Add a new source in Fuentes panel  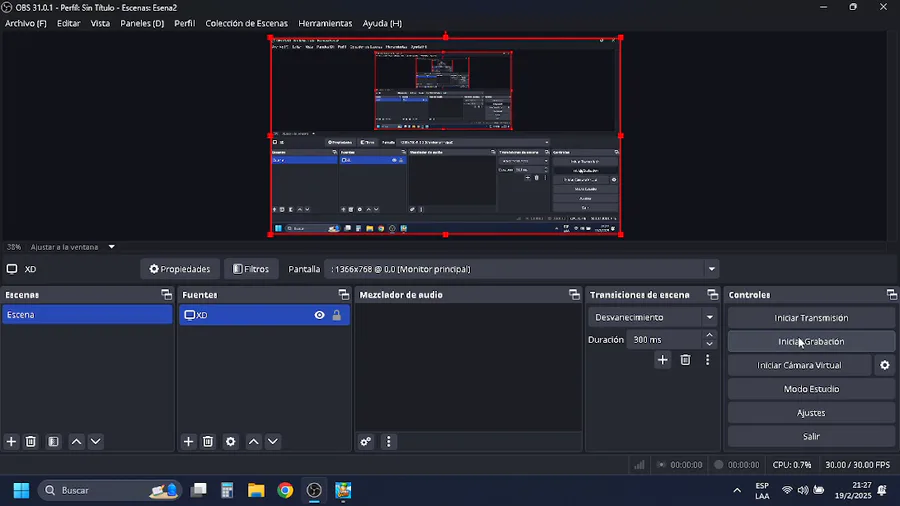(x=188, y=441)
